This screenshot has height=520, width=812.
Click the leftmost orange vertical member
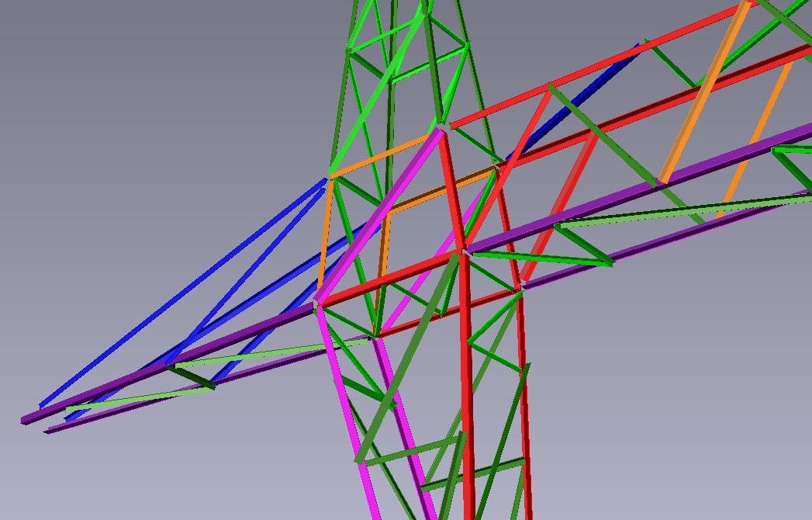tap(325, 233)
